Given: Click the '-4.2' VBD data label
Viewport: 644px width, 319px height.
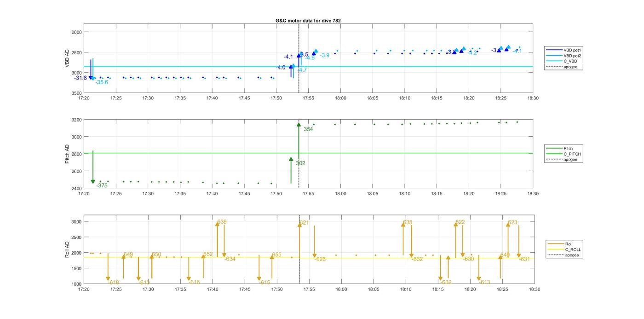Looking at the screenshot, I should coord(472,53).
